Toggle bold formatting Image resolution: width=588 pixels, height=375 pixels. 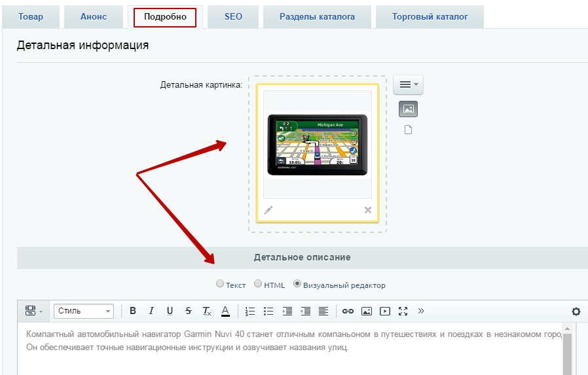pyautogui.click(x=133, y=311)
